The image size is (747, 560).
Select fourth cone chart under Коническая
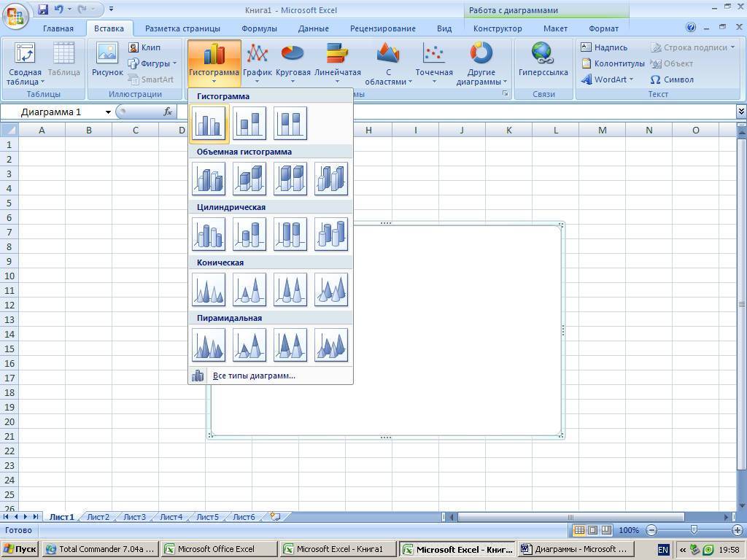point(331,289)
